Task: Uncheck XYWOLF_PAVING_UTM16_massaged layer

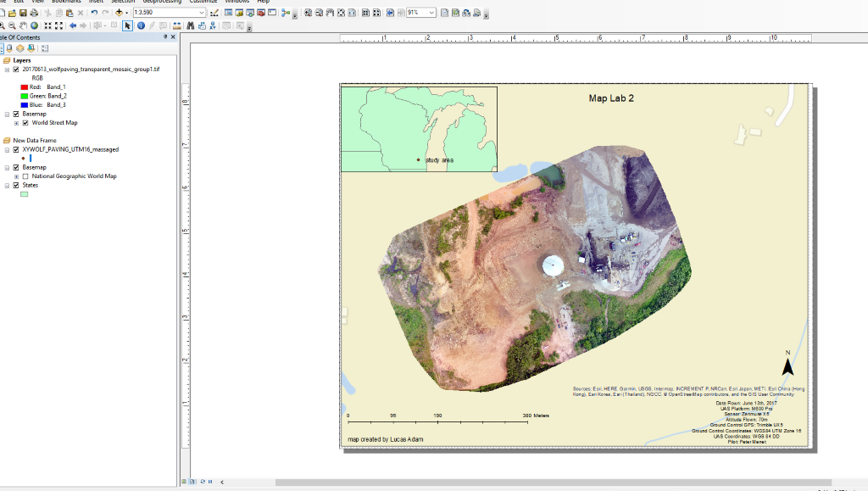Action: (x=16, y=149)
